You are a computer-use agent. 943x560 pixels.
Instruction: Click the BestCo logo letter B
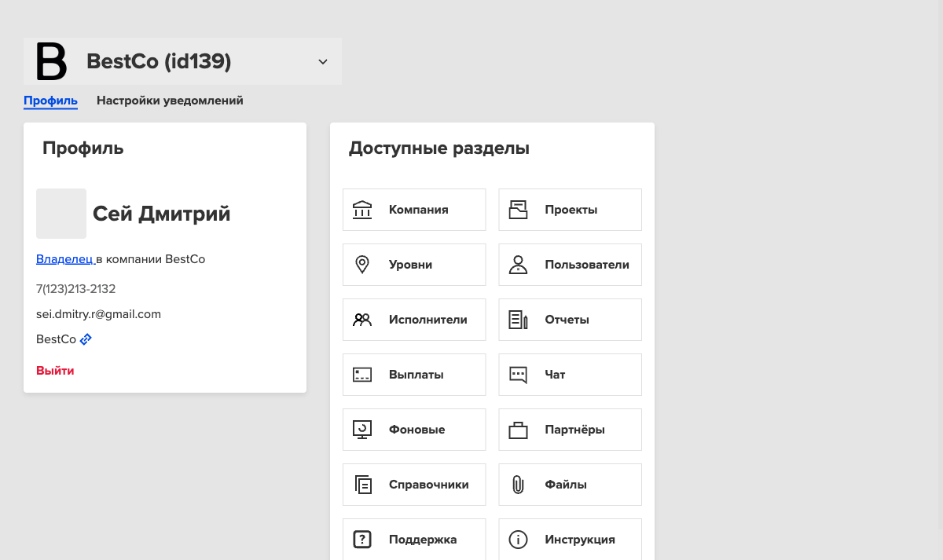point(52,62)
